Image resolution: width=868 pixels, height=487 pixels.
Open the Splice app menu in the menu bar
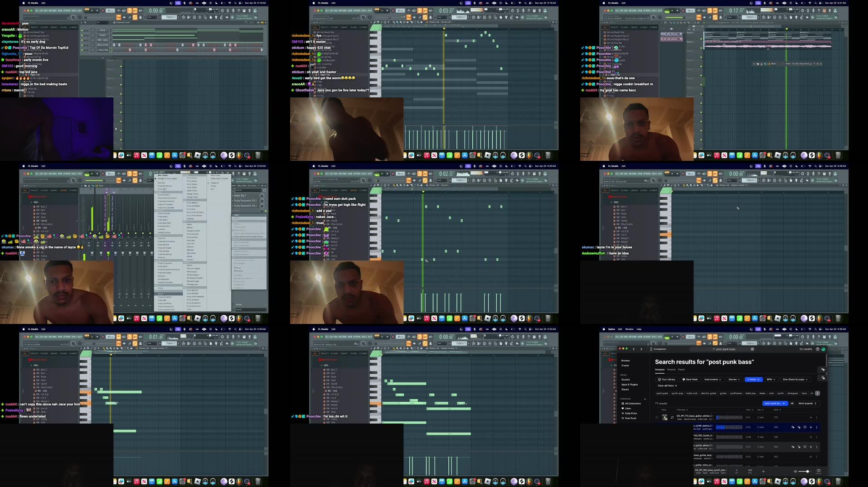point(611,329)
